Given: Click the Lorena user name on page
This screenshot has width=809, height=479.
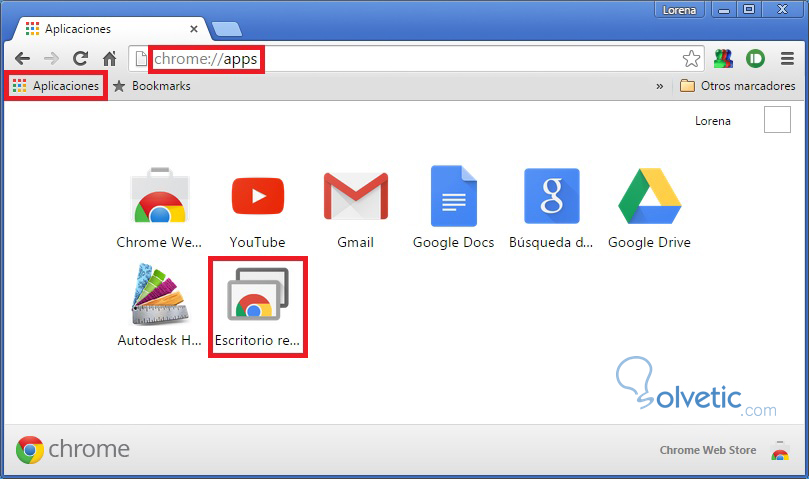Looking at the screenshot, I should tap(713, 121).
